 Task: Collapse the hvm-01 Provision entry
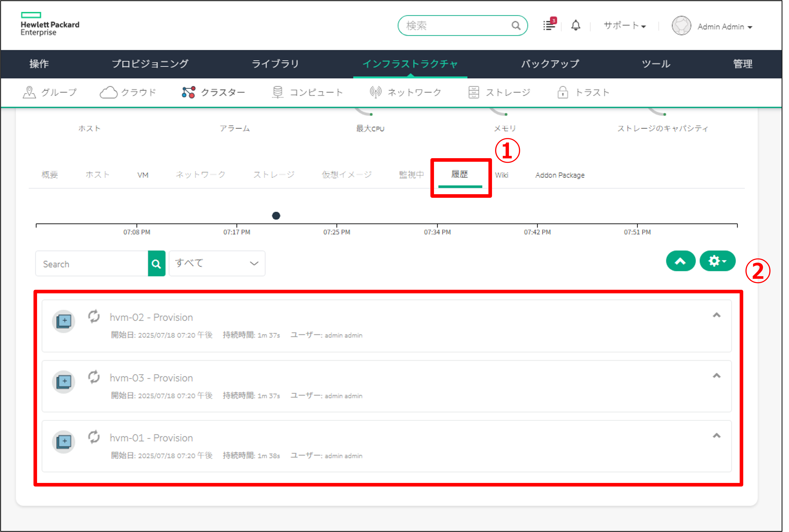716,436
